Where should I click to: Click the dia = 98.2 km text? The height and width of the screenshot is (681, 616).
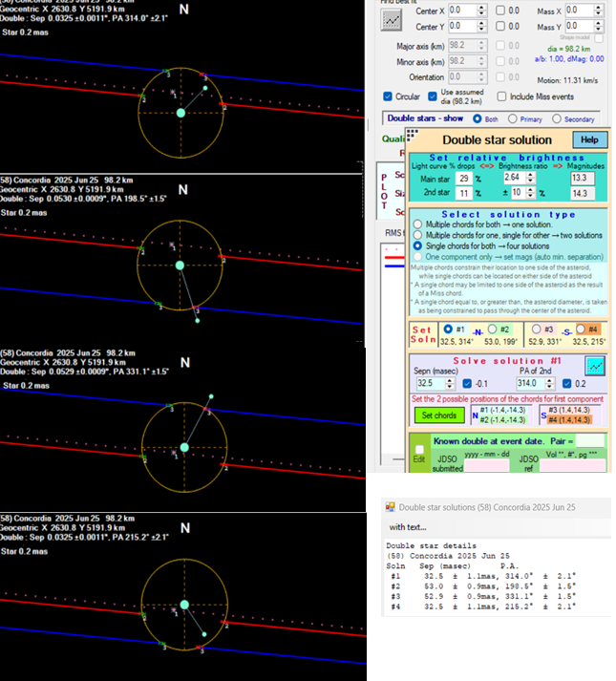(568, 49)
